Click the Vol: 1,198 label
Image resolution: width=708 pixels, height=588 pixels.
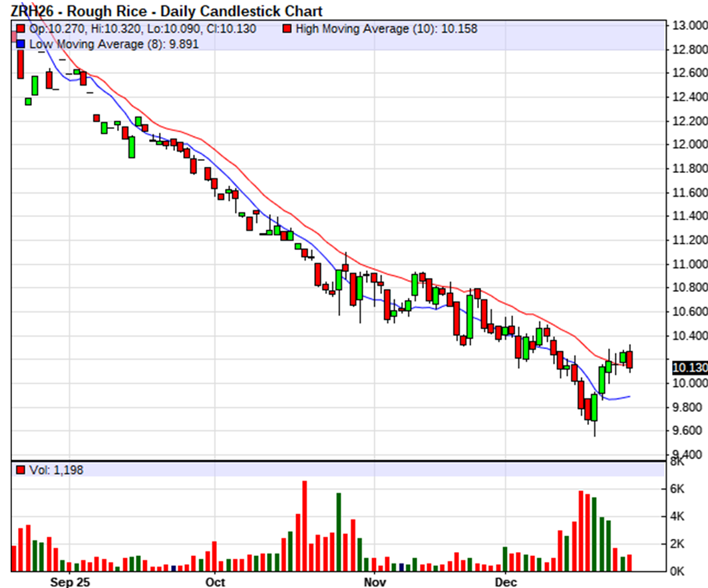tap(56, 470)
